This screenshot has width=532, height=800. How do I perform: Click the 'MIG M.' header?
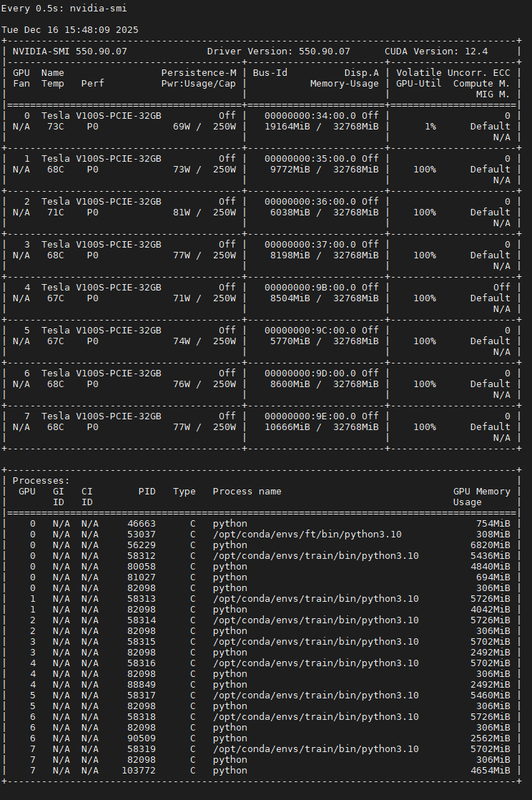coord(493,94)
